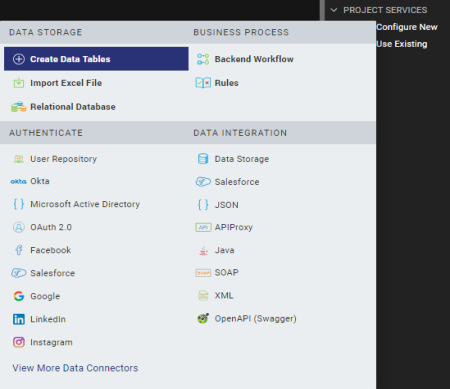The image size is (450, 389).
Task: Click the Relational Database icon
Action: pos(18,107)
